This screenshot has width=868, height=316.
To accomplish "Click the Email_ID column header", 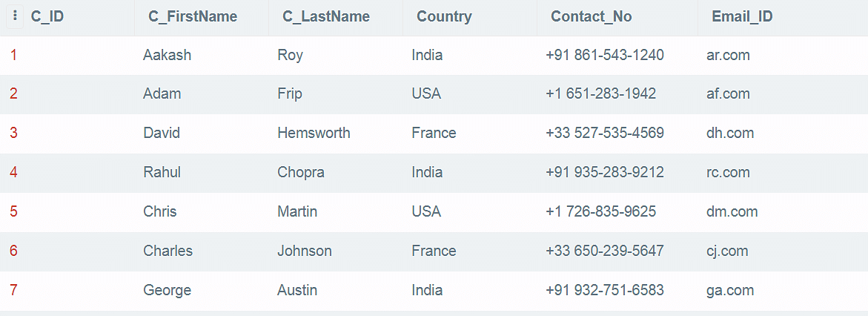I will pyautogui.click(x=742, y=16).
